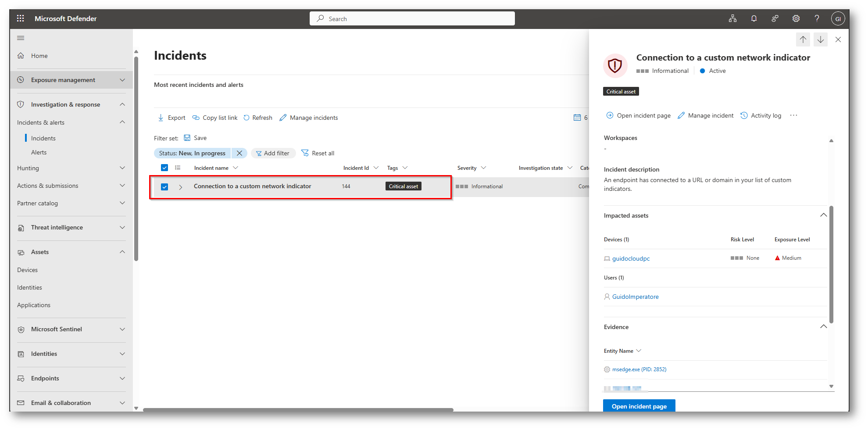Refresh the incidents list
Screen dimensions: 868x430
[258, 118]
